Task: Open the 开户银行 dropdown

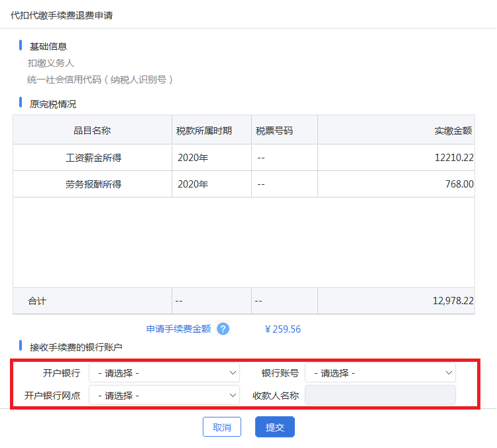Action: coord(164,373)
